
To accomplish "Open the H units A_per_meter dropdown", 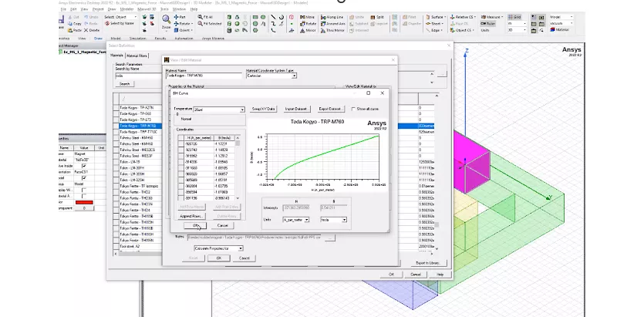I will click(x=295, y=220).
